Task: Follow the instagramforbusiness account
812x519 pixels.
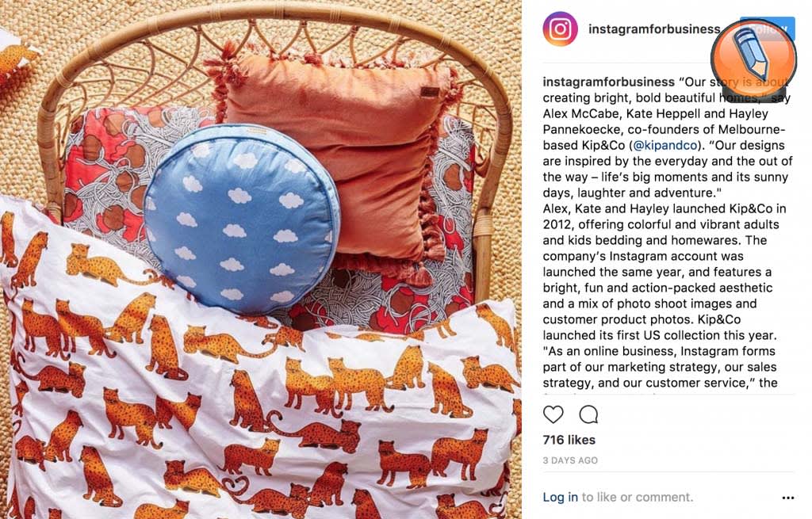Action: tap(768, 29)
